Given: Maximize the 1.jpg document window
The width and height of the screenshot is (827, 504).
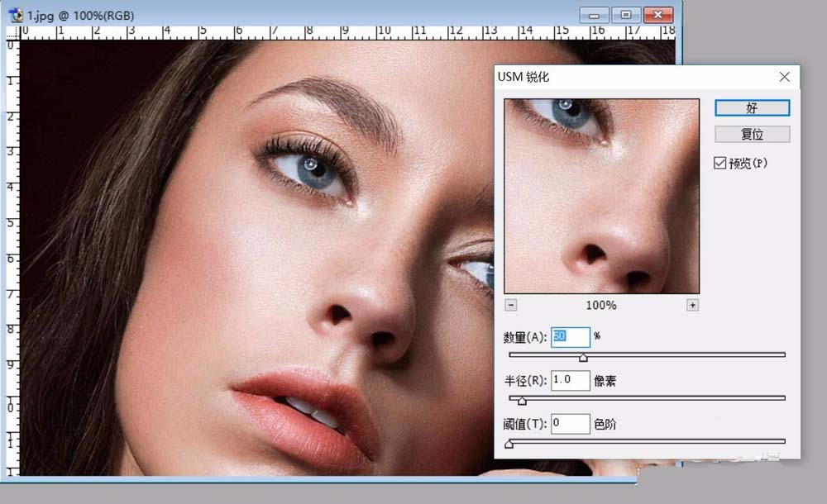Looking at the screenshot, I should pos(626,15).
